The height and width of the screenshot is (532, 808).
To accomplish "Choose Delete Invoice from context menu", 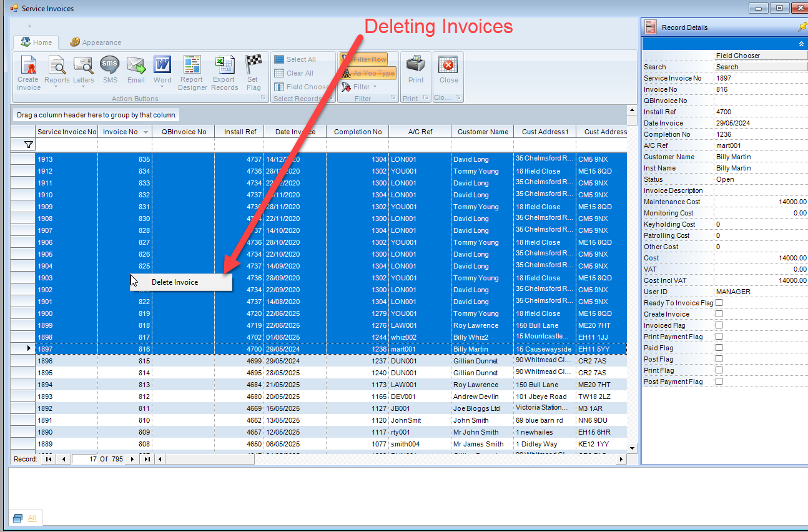I will point(175,282).
